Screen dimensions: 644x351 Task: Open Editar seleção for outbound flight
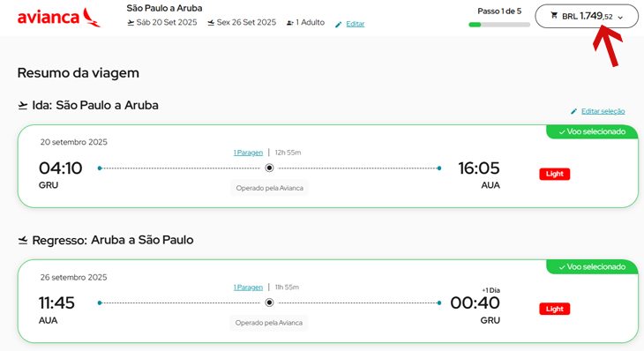point(603,111)
